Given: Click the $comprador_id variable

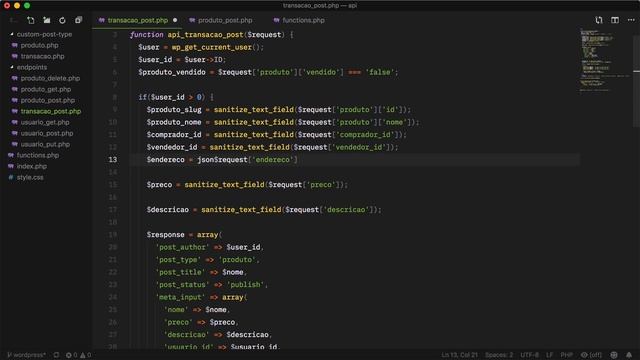Looking at the screenshot, I should [x=174, y=135].
